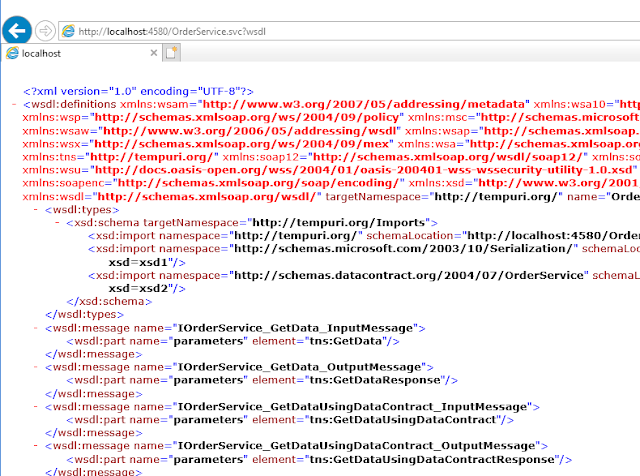Image resolution: width=640 pixels, height=476 pixels.
Task: Click the xsd=xsd1 text
Action: coord(138,262)
